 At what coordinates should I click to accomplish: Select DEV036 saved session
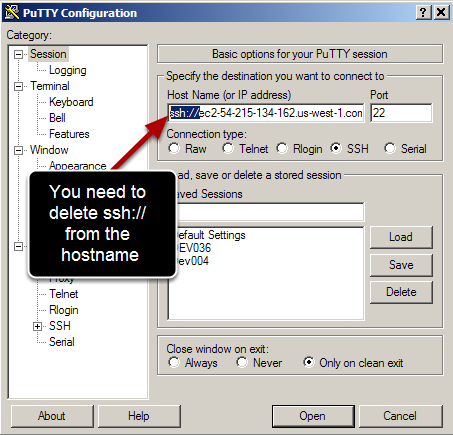pos(194,248)
